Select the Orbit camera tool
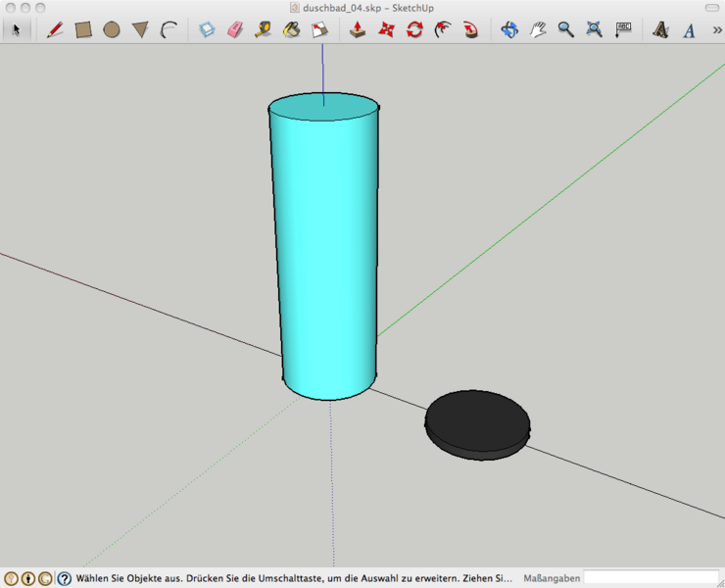Viewport: 725px width, 588px height. pos(509,29)
